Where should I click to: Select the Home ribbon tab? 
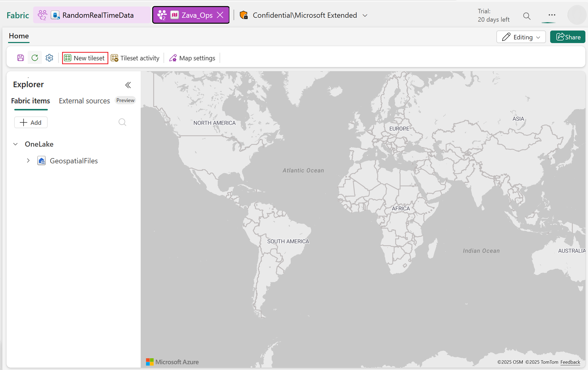click(x=19, y=36)
